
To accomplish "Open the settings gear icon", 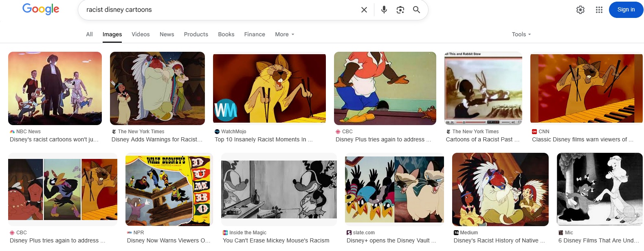I will [x=580, y=10].
